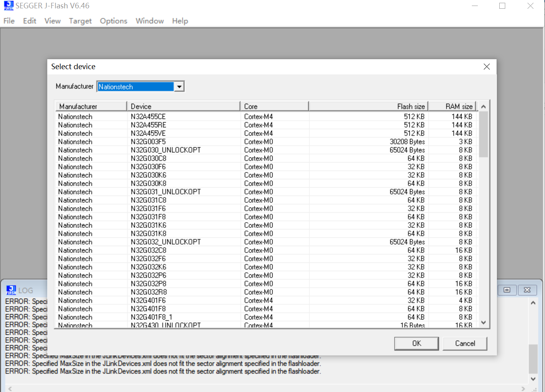Click the LOG window J-Flash icon
The image size is (545, 392).
[x=11, y=290]
